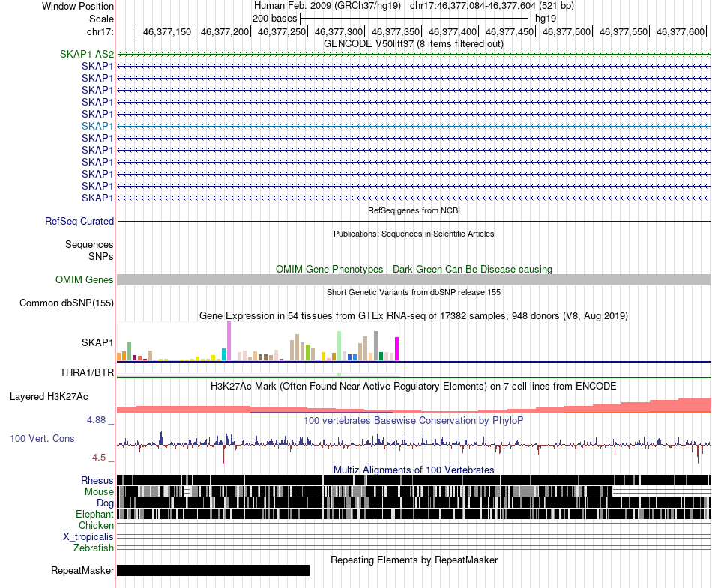Click the green SKAP1-AS2 transcript line
Image resolution: width=712 pixels, height=588 pixels.
click(414, 55)
